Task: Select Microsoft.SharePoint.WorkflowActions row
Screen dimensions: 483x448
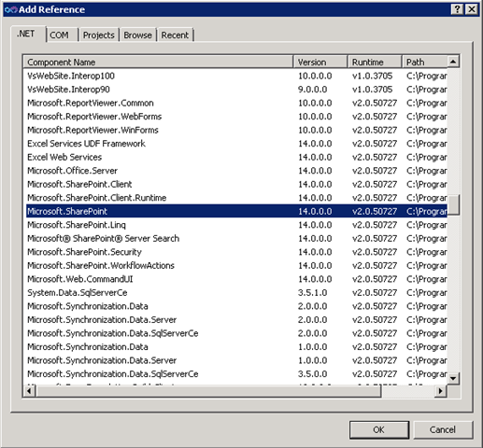Action: tap(236, 265)
